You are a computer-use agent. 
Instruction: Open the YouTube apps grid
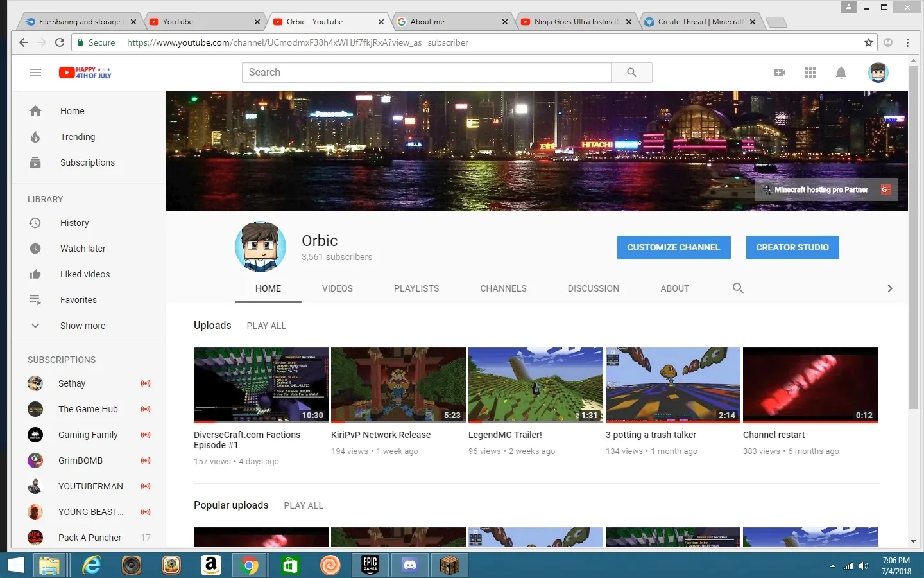coord(810,73)
